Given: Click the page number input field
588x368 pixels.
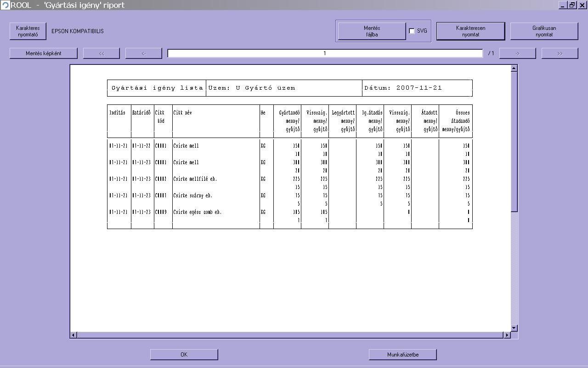Looking at the screenshot, I should click(325, 53).
